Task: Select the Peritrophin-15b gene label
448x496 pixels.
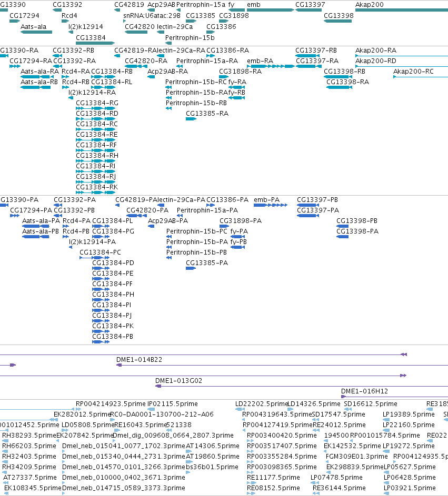Action: pyautogui.click(x=190, y=38)
